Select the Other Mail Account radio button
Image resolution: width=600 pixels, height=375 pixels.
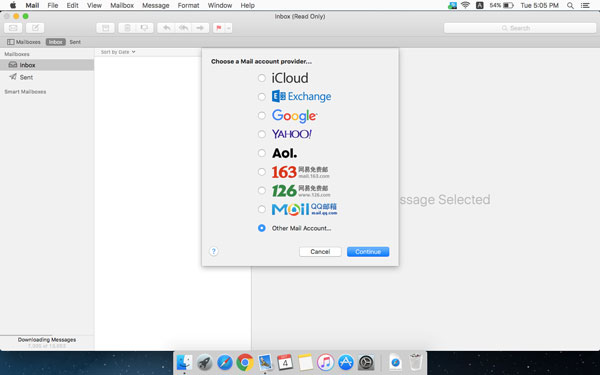point(262,228)
